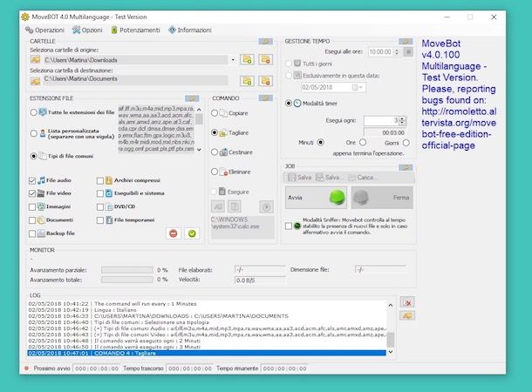
Task: Click extensions list scroll up arrow
Action: point(199,110)
